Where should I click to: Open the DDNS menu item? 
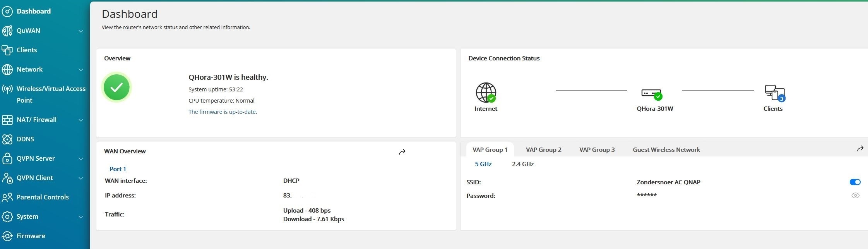25,139
